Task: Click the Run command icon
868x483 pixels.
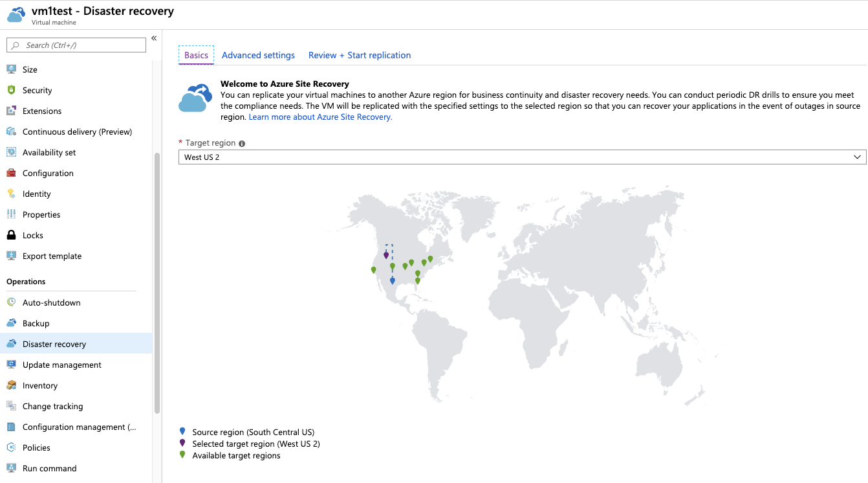Action: [x=11, y=468]
